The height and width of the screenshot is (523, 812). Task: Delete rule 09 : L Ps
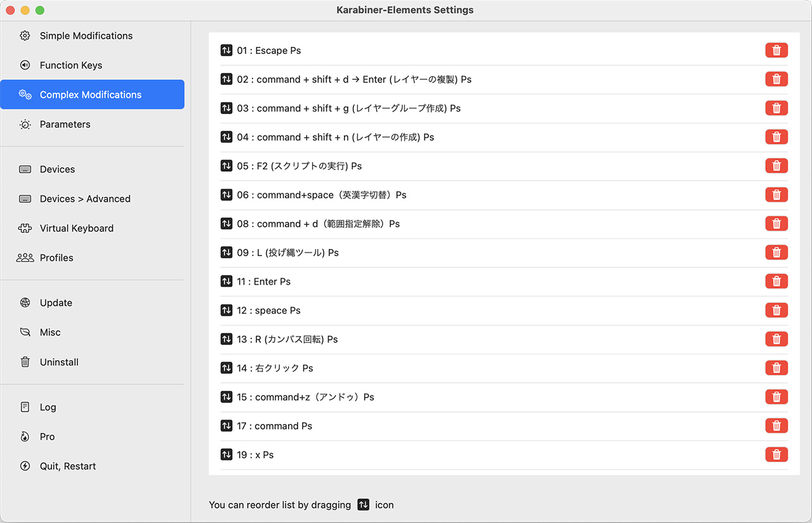click(x=776, y=252)
